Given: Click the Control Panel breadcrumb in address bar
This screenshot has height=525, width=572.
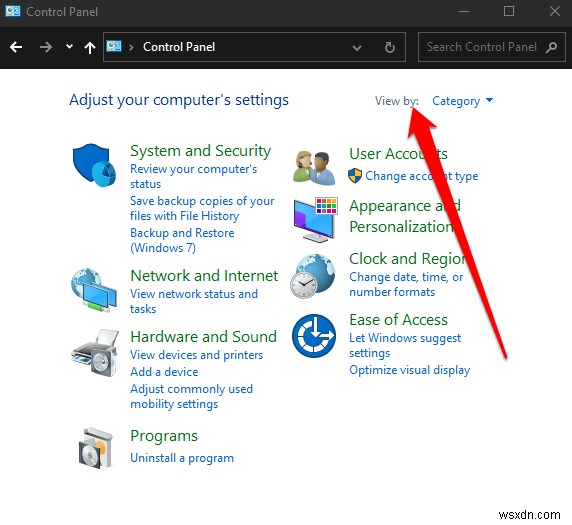Looking at the screenshot, I should pos(179,47).
